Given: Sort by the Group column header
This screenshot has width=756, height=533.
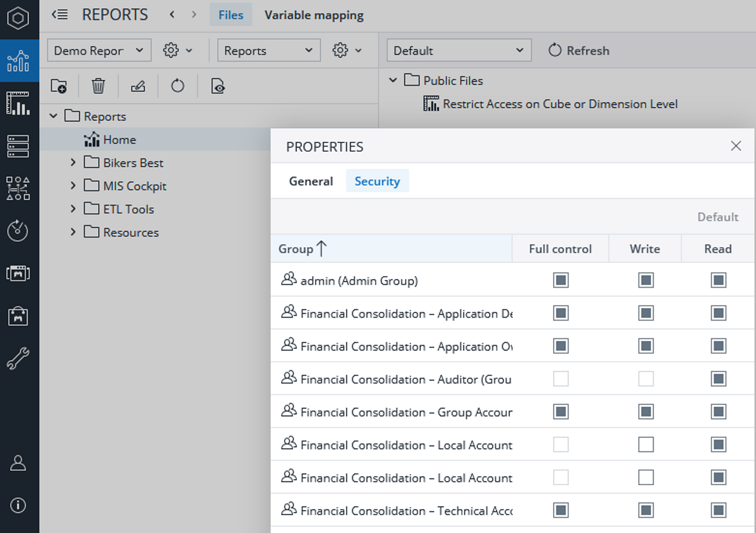Looking at the screenshot, I should [x=391, y=249].
